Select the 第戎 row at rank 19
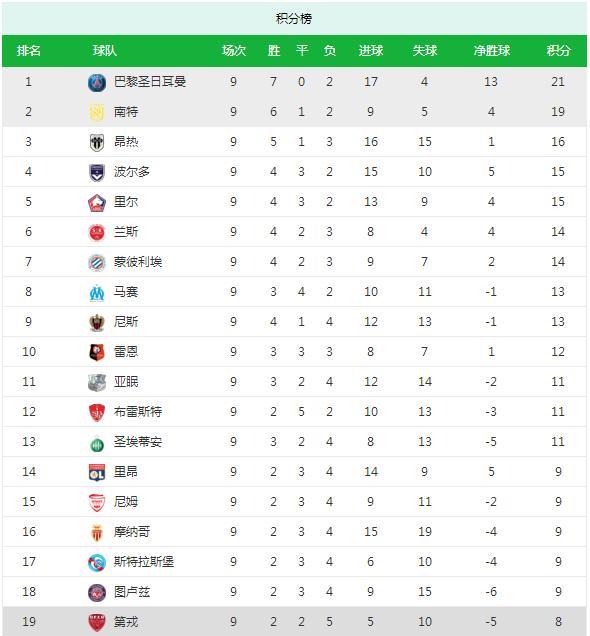590x636 pixels. coord(294,621)
